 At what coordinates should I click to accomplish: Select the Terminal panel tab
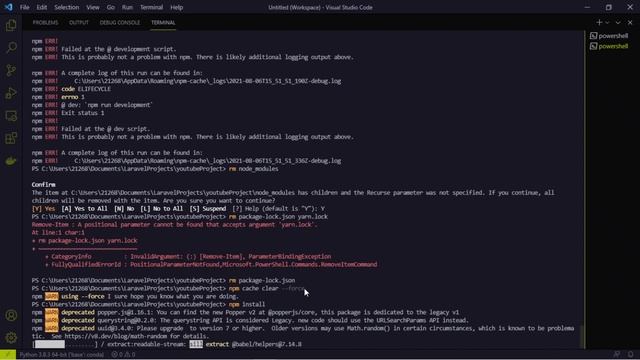[x=163, y=22]
